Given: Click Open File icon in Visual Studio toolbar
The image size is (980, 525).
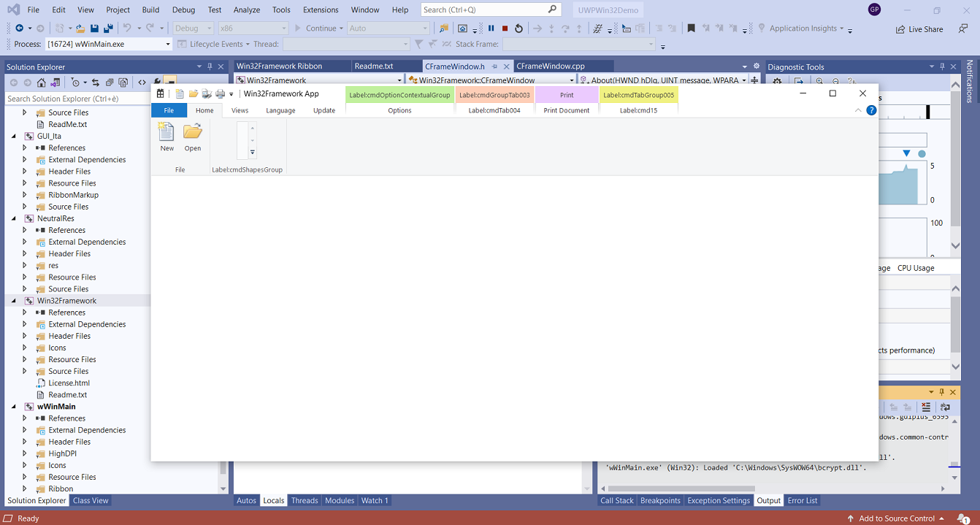Looking at the screenshot, I should [79, 28].
